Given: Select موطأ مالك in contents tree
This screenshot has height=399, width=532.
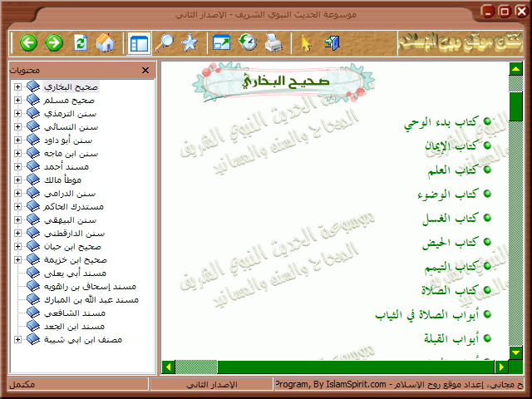Looking at the screenshot, I should [x=62, y=180].
